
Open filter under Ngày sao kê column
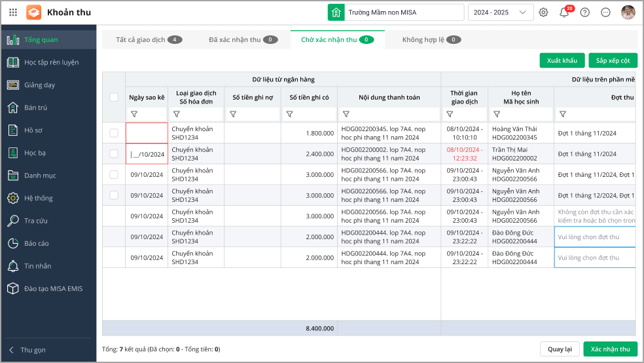(134, 114)
